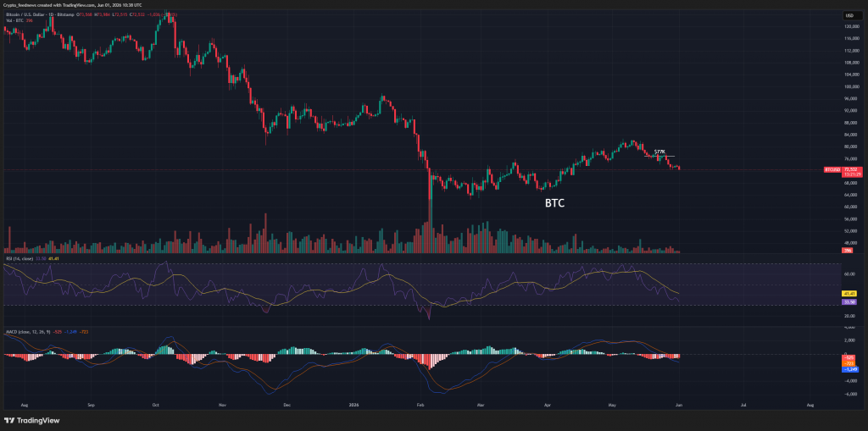This screenshot has height=431, width=868.
Task: Click the 84,000 price axis label
Action: click(x=851, y=135)
